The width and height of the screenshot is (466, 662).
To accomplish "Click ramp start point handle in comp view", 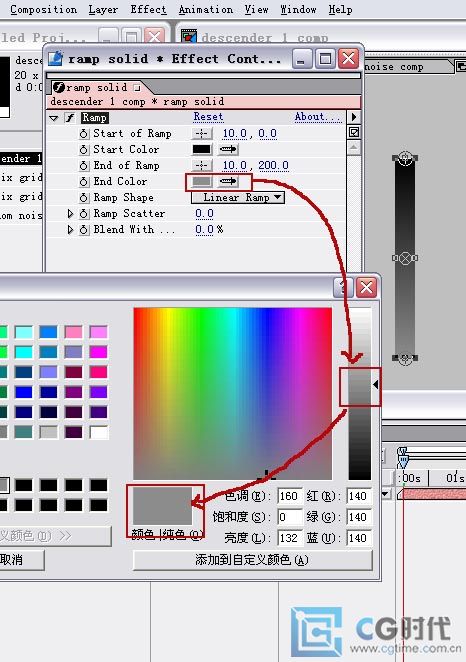I will (x=405, y=158).
